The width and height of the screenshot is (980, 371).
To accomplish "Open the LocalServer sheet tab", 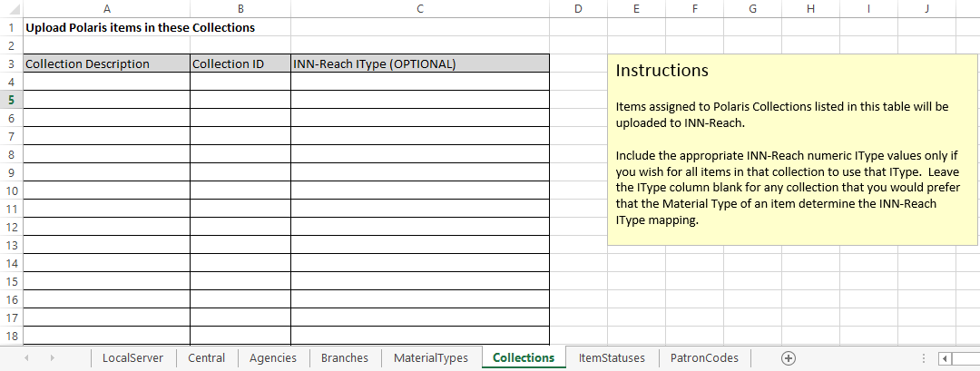I will (132, 358).
